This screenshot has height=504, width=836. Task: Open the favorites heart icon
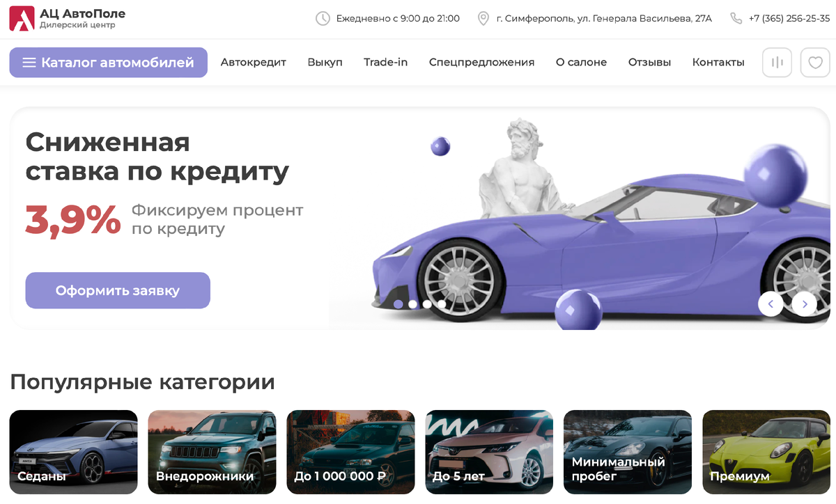coord(815,63)
